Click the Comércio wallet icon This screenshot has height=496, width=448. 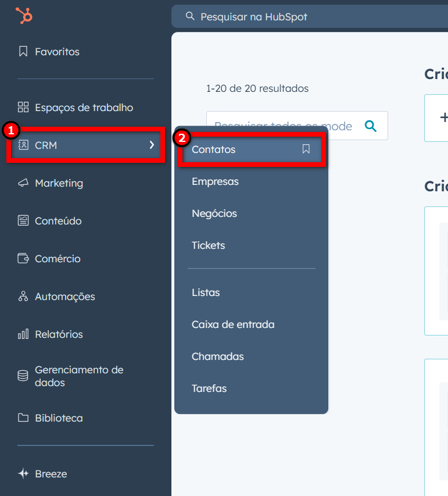(23, 259)
